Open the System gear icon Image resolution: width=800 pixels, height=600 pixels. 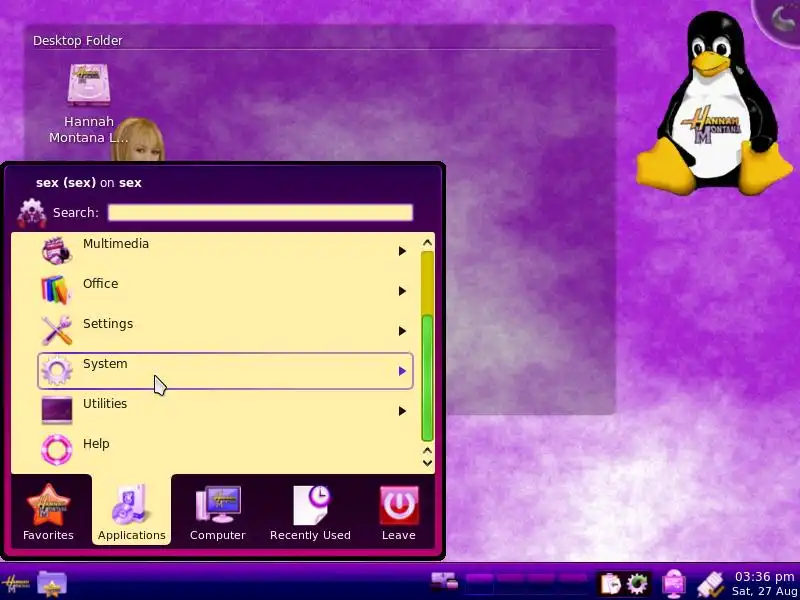[56, 370]
